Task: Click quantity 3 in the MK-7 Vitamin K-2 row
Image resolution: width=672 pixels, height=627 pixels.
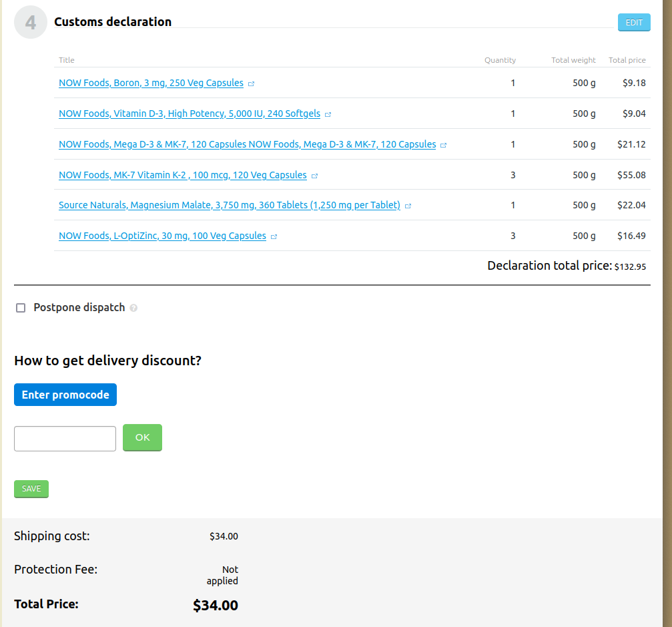Action: click(513, 175)
